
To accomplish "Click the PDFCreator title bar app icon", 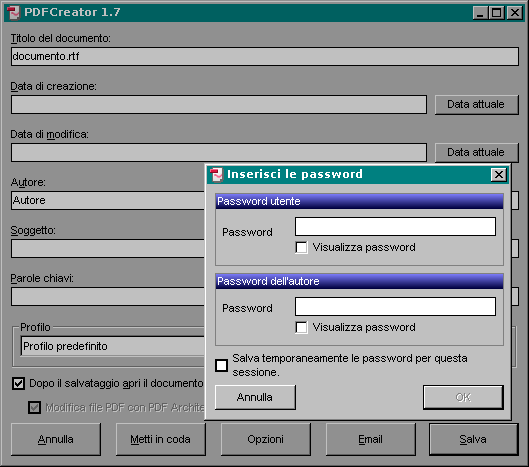I will pyautogui.click(x=13, y=12).
